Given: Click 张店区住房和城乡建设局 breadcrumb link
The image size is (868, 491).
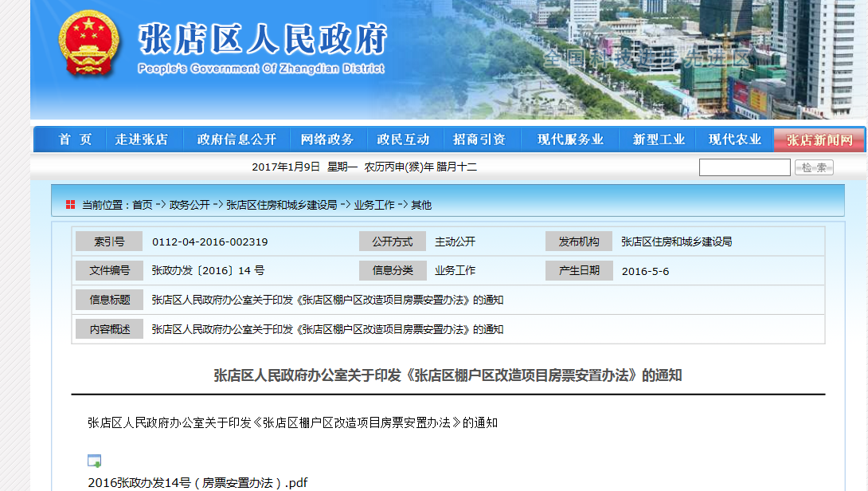Looking at the screenshot, I should click(x=282, y=205).
